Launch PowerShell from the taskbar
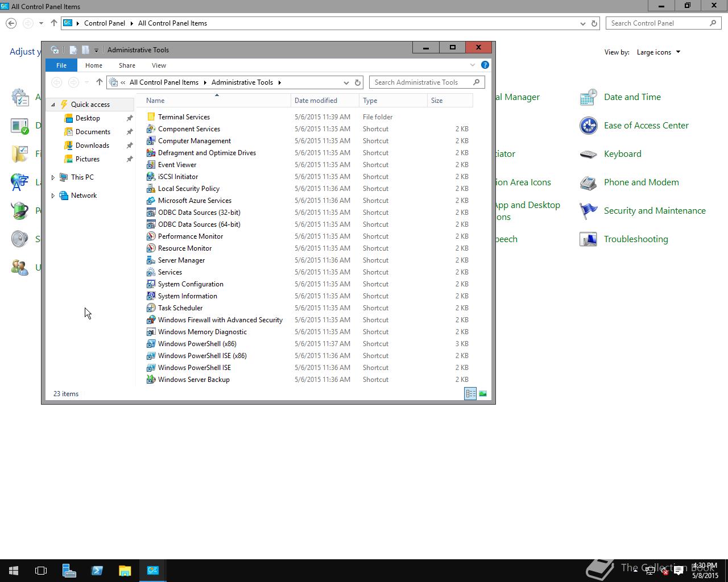The image size is (728, 582). pyautogui.click(x=97, y=571)
